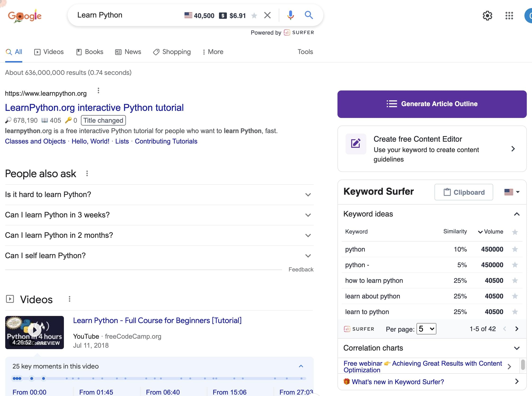The width and height of the screenshot is (532, 396).
Task: Toggle star for 'python' keyword row
Action: 515,249
